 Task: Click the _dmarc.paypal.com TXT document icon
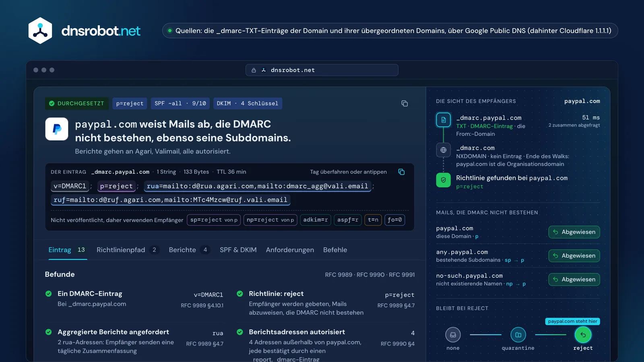click(x=443, y=120)
